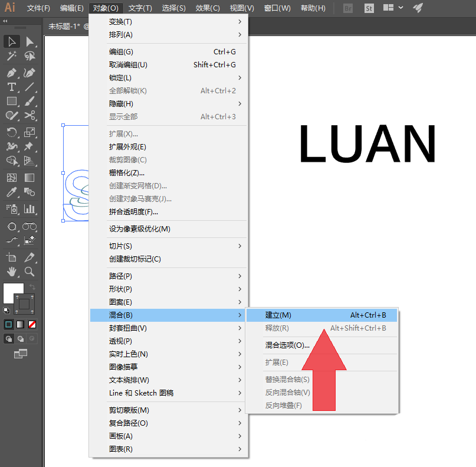The width and height of the screenshot is (476, 467).
Task: Select the Scale tool
Action: click(29, 132)
